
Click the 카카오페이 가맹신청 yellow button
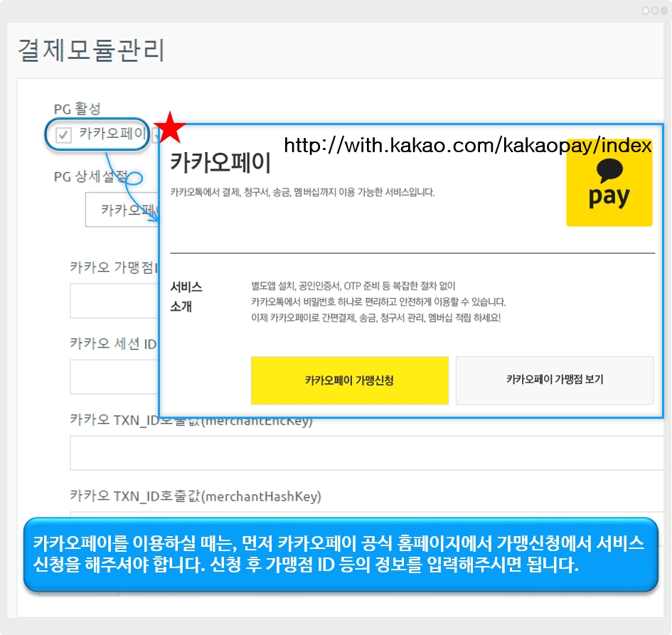[350, 380]
